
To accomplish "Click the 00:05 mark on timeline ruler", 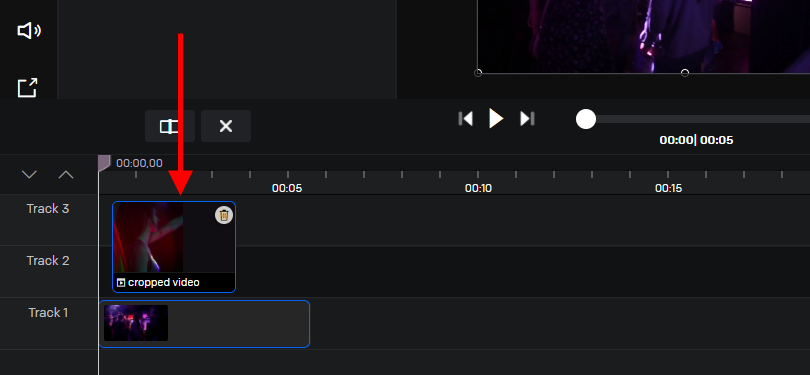I will [x=287, y=188].
